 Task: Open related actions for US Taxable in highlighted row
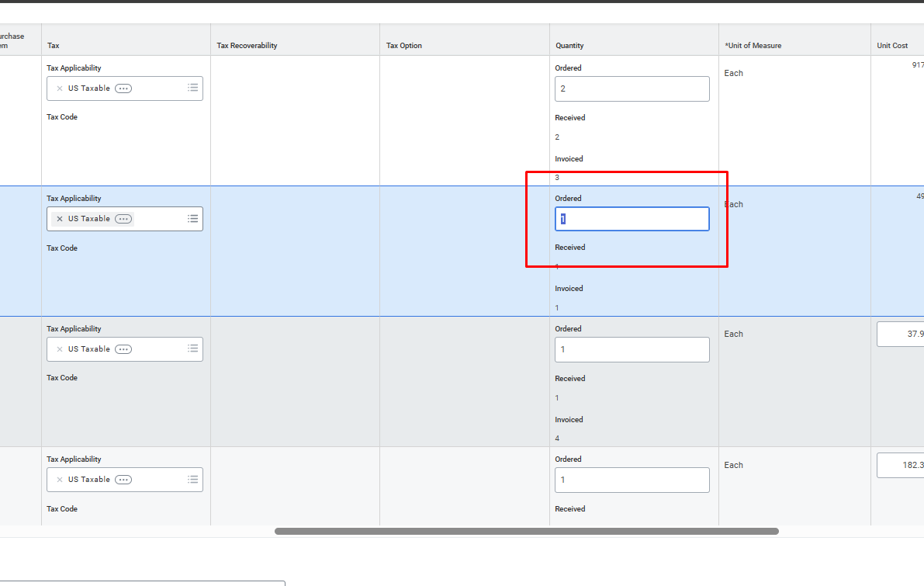pos(123,219)
